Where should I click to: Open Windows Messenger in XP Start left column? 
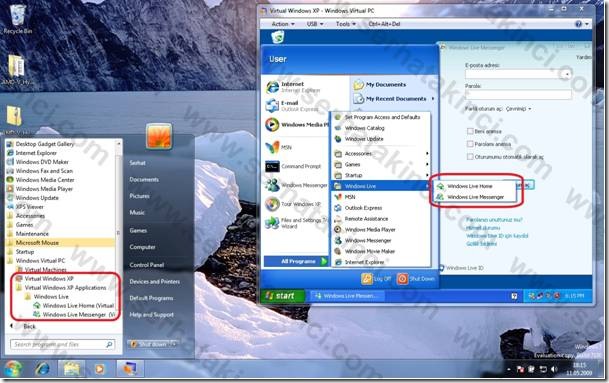click(x=297, y=185)
